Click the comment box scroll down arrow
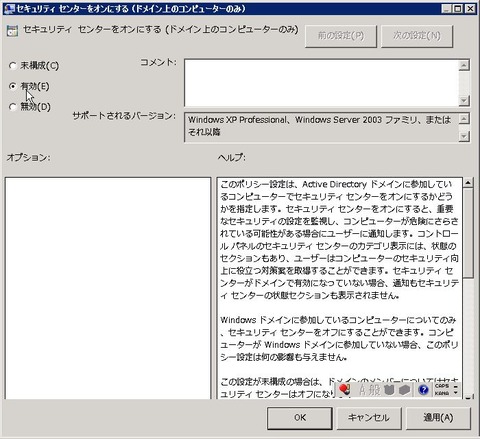480x439 pixels. pyautogui.click(x=464, y=101)
